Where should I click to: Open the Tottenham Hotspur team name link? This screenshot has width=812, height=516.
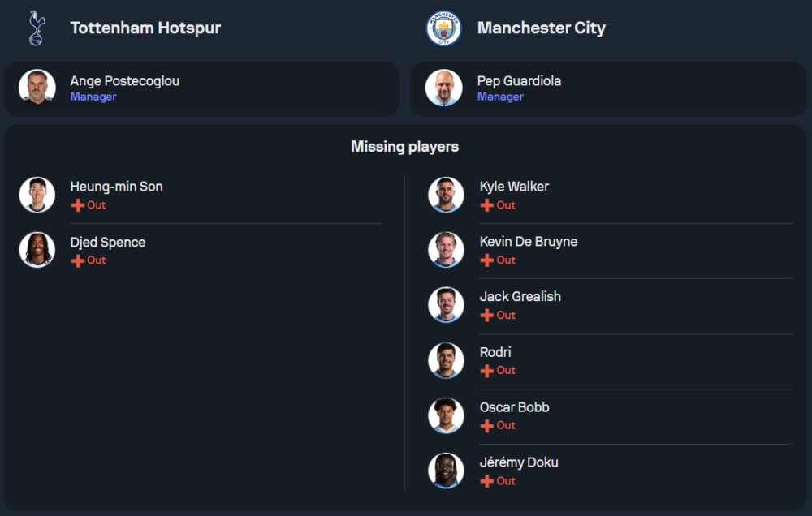(x=145, y=28)
